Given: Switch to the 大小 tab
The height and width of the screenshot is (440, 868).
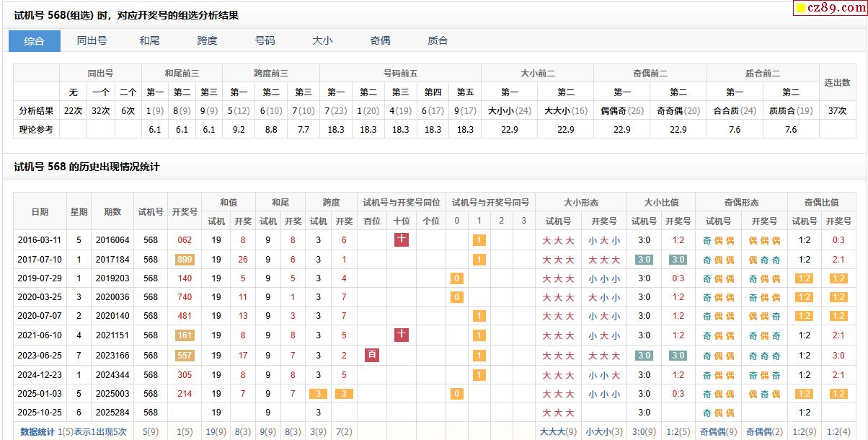Looking at the screenshot, I should point(322,40).
